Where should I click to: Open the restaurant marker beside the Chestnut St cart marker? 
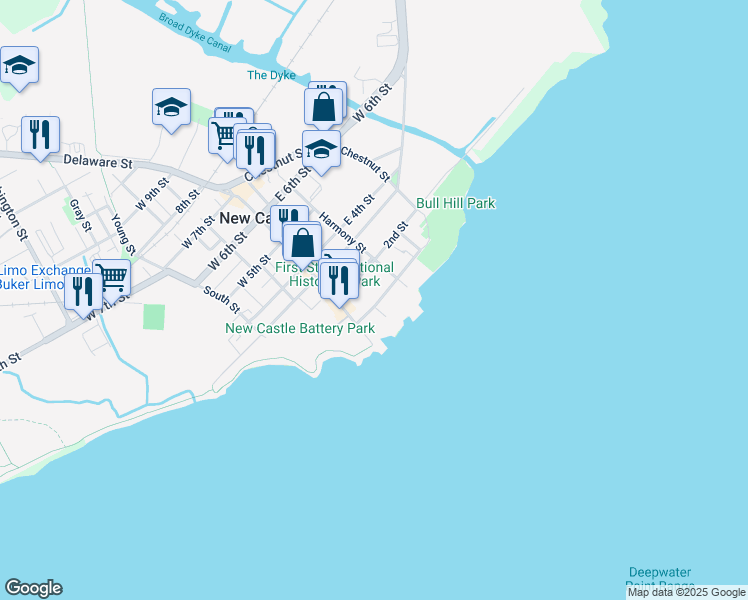tap(256, 151)
